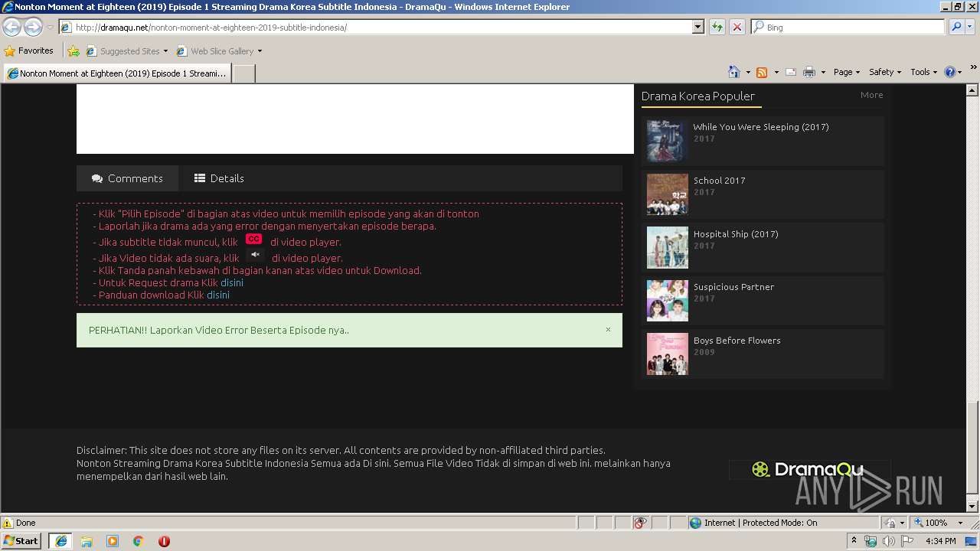This screenshot has width=980, height=551.
Task: Click the red CC subtitle icon
Action: pyautogui.click(x=253, y=239)
